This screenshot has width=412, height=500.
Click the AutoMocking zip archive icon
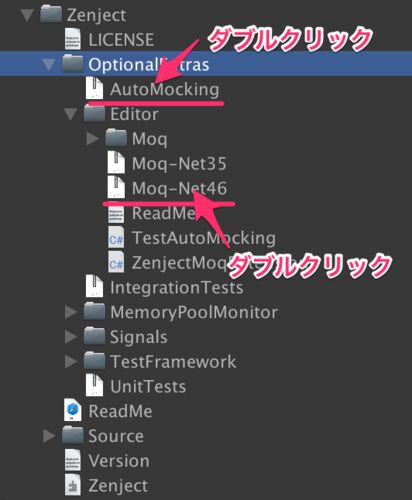94,89
